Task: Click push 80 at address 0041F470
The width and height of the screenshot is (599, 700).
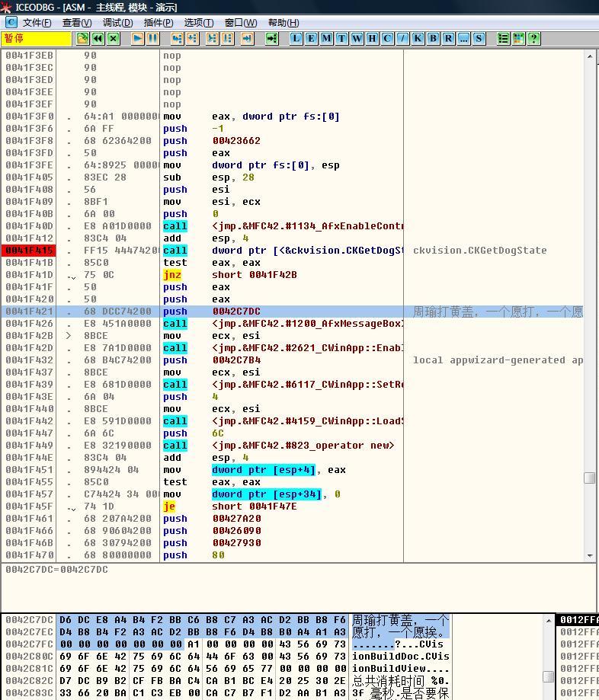Action: point(194,555)
